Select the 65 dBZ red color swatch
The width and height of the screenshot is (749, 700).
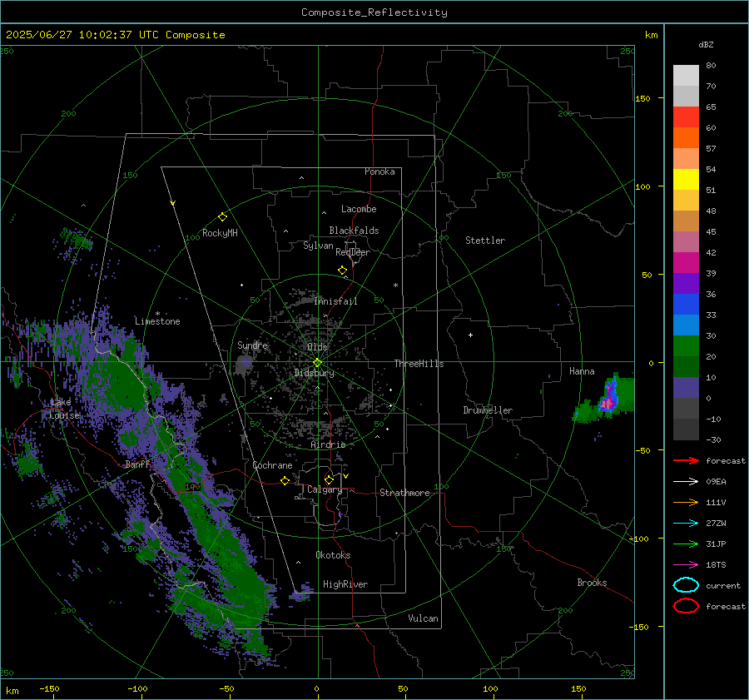point(686,117)
